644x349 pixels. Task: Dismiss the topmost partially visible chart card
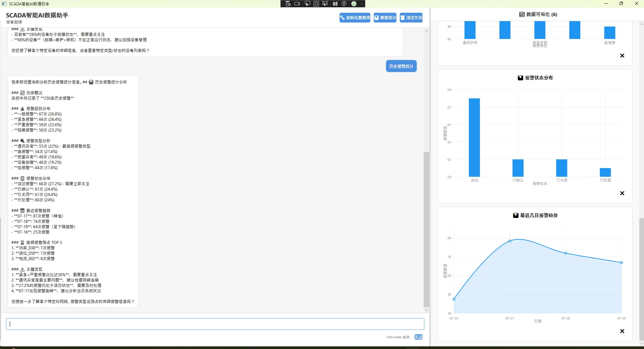click(622, 56)
